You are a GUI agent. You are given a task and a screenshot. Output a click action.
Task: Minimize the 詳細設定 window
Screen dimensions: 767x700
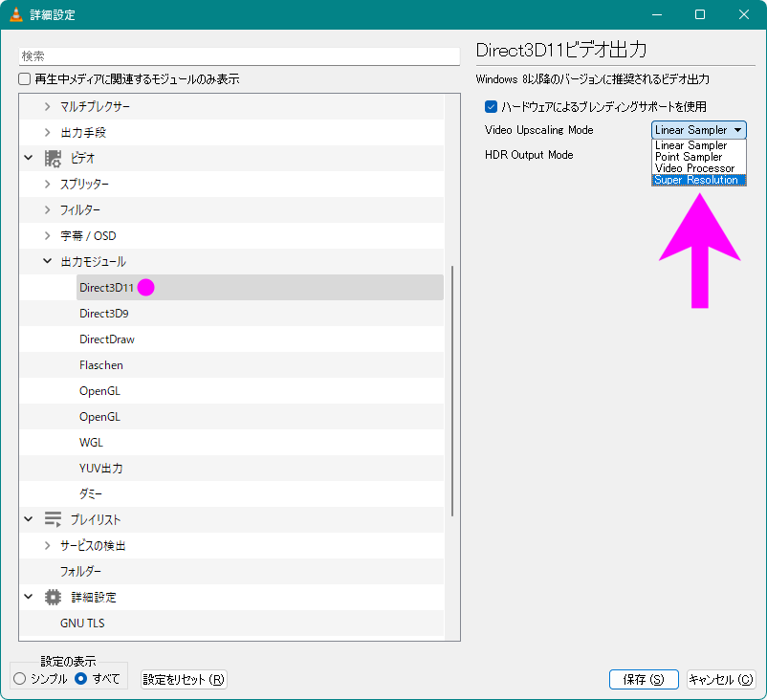point(657,14)
